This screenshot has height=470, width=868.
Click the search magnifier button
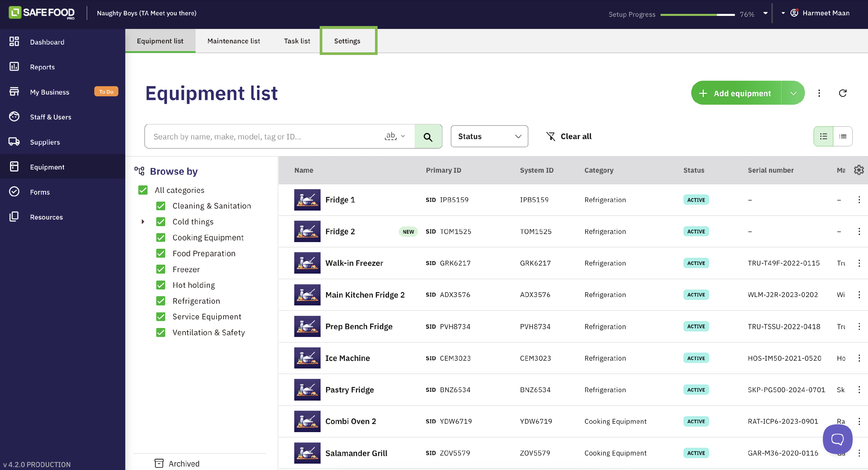click(428, 137)
